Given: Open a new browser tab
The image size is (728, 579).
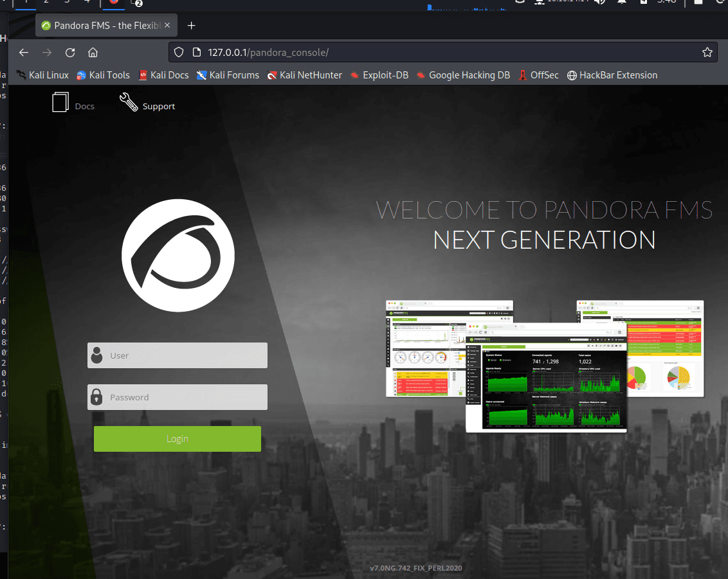Looking at the screenshot, I should click(191, 26).
